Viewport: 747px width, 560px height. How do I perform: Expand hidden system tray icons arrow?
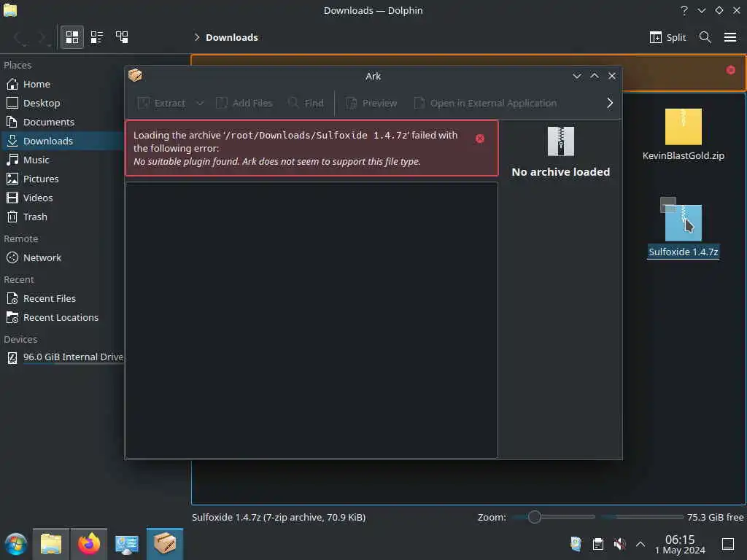tap(640, 544)
